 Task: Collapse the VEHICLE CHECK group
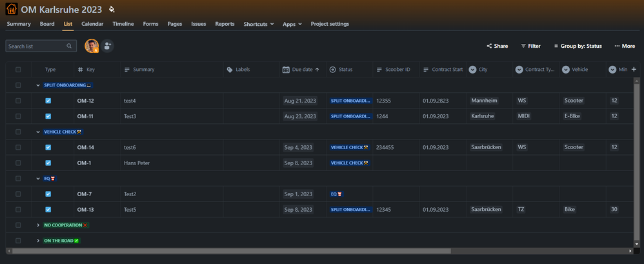tap(38, 132)
